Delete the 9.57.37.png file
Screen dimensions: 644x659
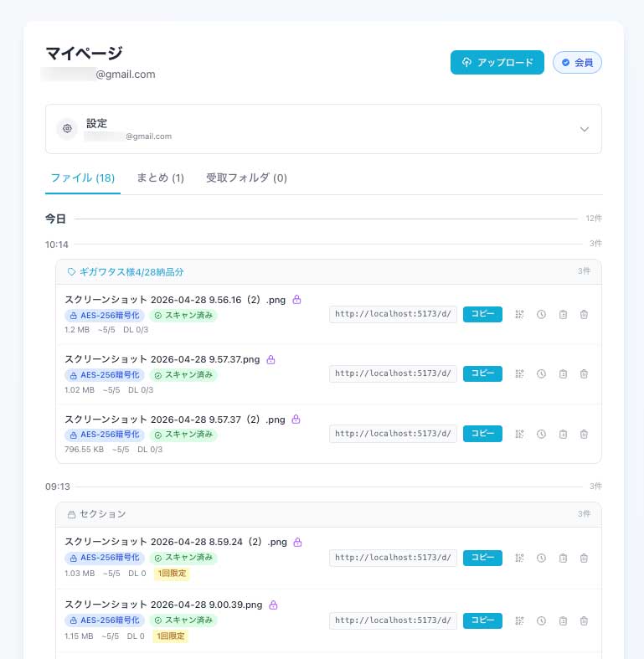584,373
